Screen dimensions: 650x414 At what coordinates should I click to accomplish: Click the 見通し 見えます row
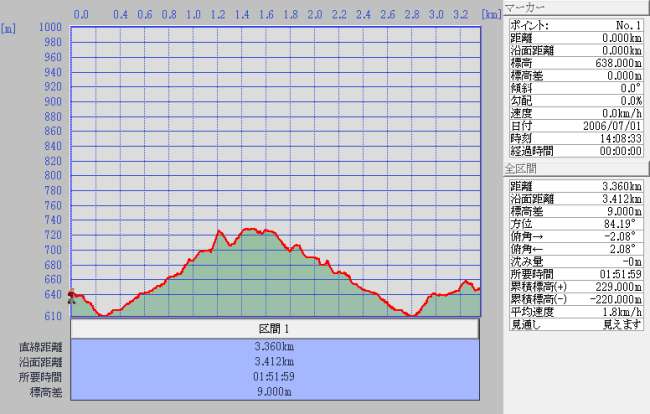click(576, 324)
